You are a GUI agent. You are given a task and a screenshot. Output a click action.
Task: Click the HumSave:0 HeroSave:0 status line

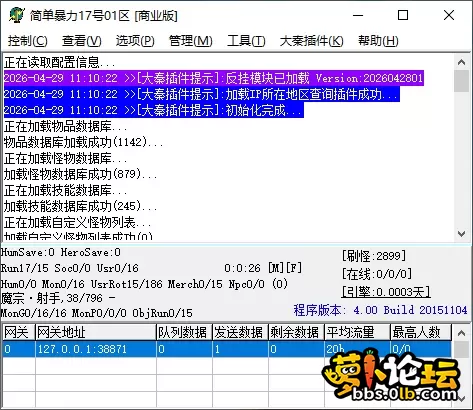click(x=61, y=252)
